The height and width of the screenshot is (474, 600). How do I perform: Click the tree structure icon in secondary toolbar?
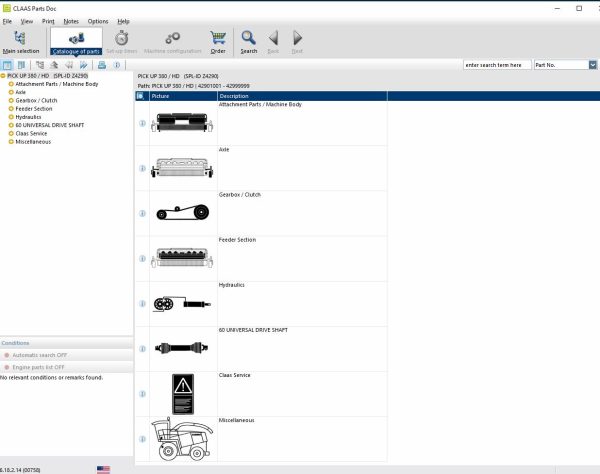[40, 65]
